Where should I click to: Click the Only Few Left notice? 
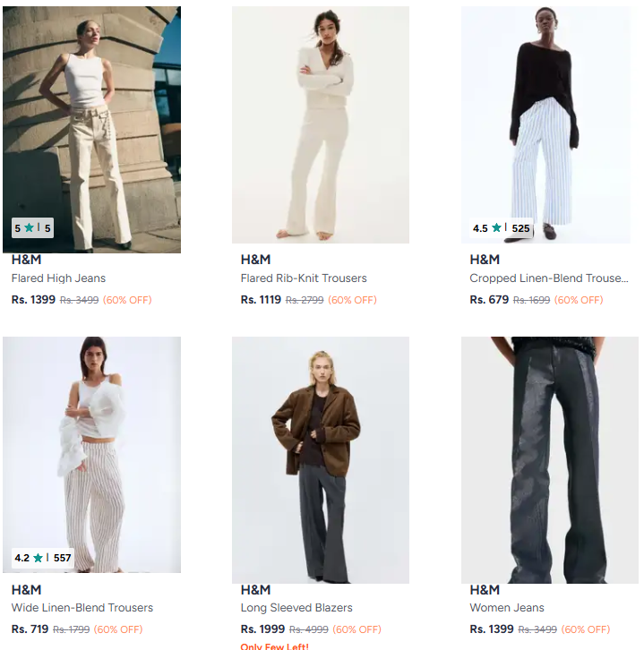[274, 646]
